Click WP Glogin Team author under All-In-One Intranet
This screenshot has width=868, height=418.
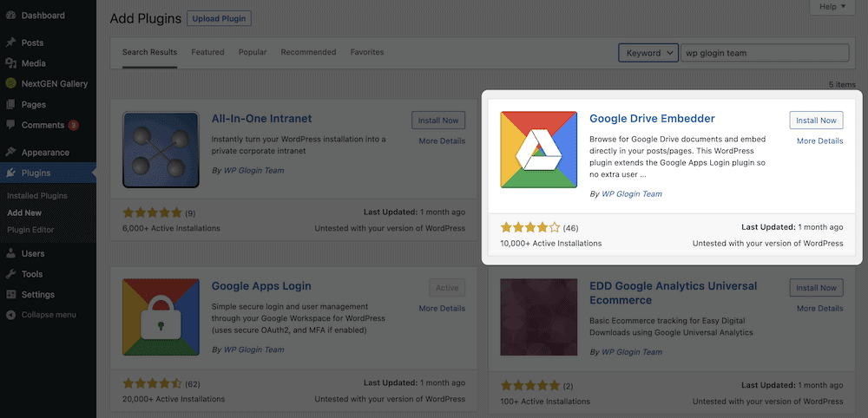[253, 170]
